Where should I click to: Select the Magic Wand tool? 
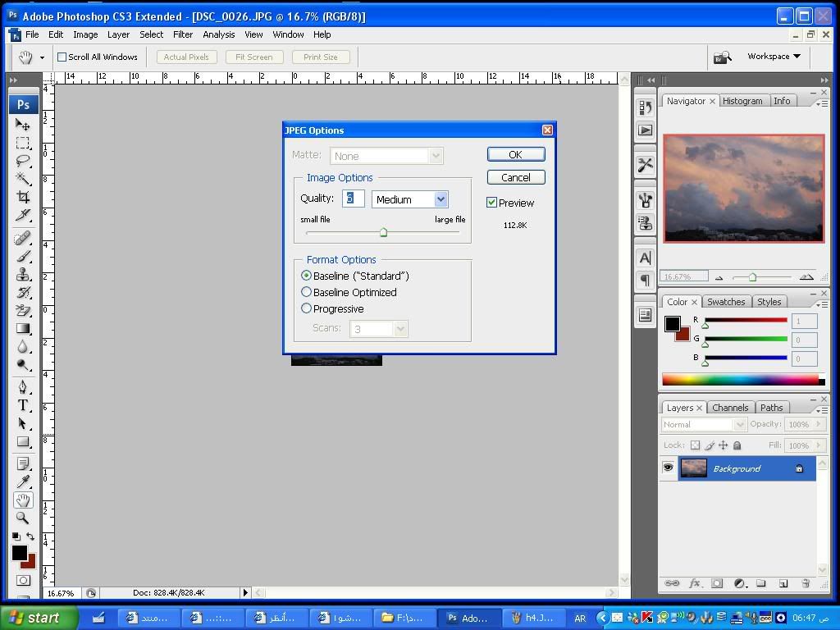click(x=23, y=179)
